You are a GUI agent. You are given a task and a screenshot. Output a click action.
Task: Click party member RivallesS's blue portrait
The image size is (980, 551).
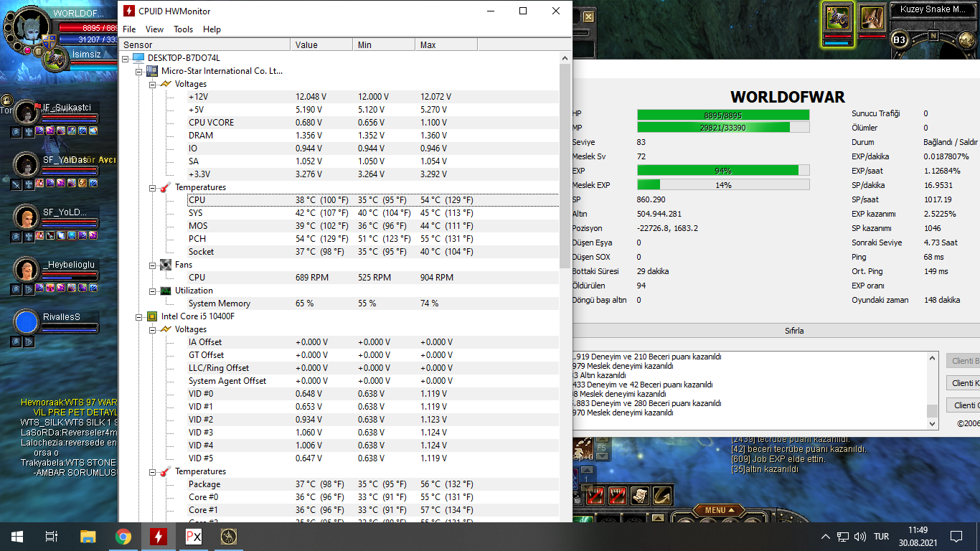click(27, 322)
